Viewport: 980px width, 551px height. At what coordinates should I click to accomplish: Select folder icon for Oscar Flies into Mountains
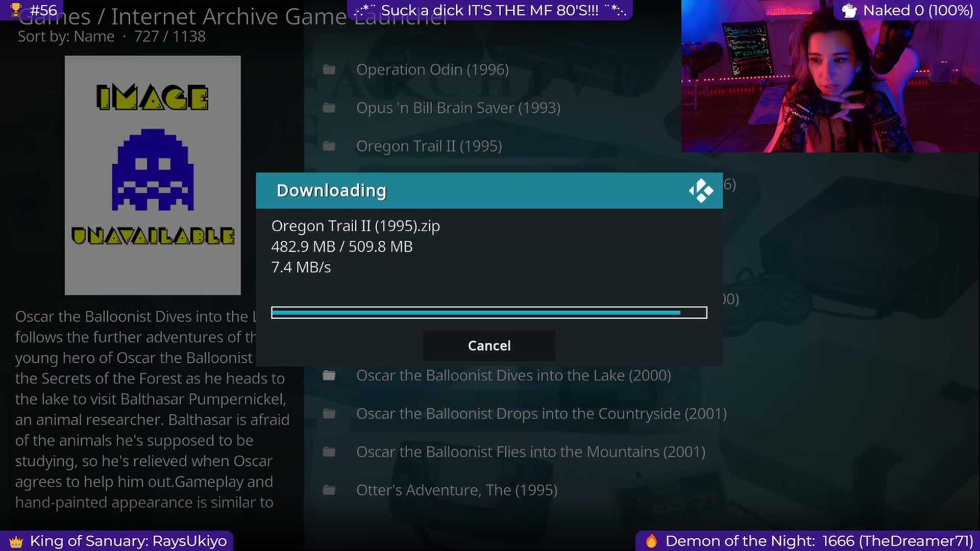coord(329,452)
